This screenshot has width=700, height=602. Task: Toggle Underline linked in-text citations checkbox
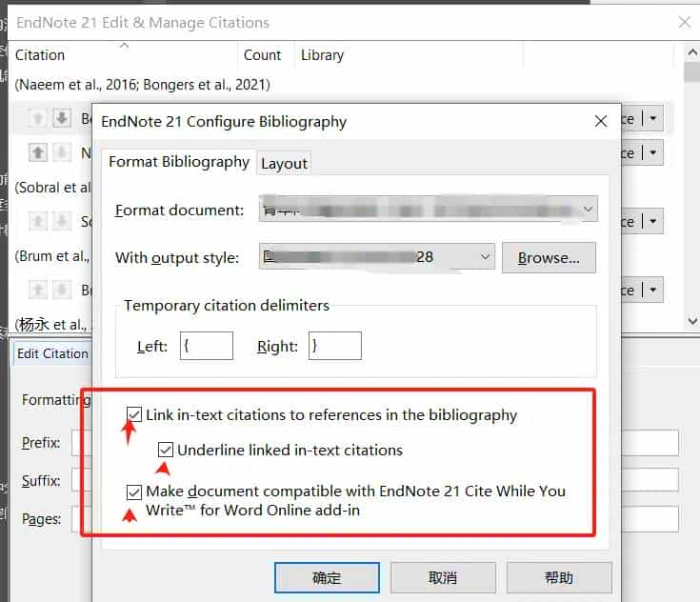point(166,450)
